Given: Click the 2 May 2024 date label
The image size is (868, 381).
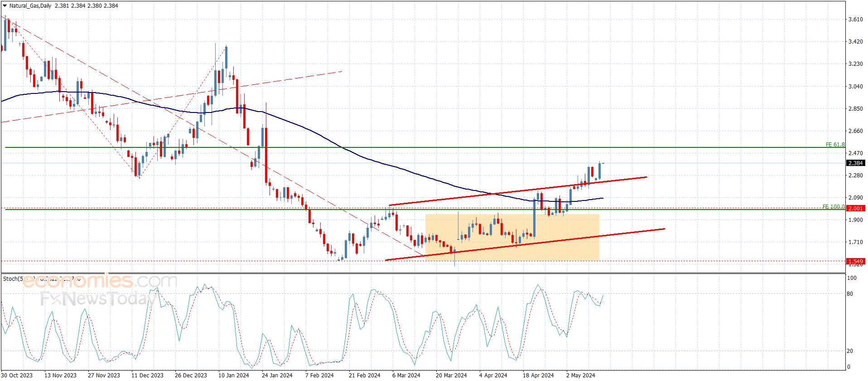Looking at the screenshot, I should 580,375.
